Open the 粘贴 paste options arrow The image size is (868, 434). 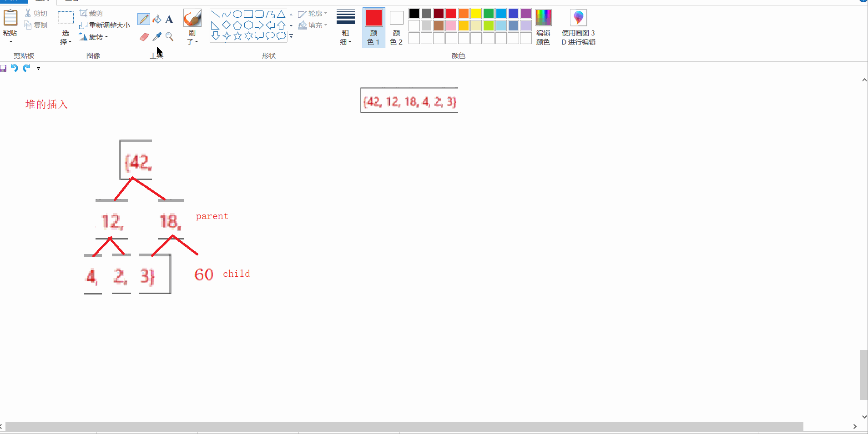[11, 42]
